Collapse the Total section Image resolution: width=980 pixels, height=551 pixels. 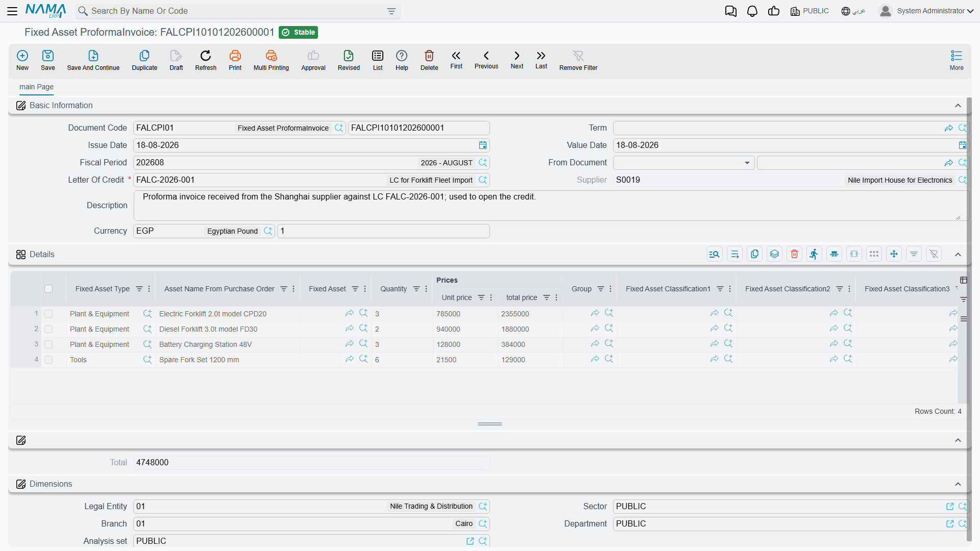[958, 440]
